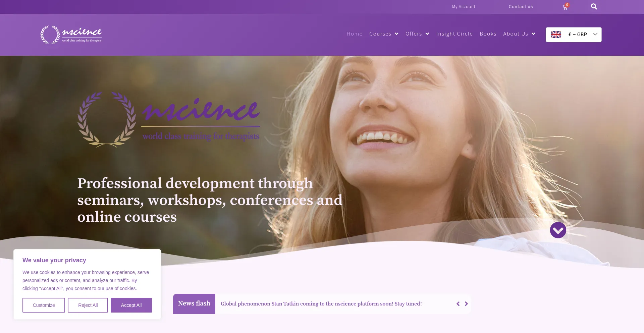Click the purple scroll-down circle arrow

tap(558, 230)
